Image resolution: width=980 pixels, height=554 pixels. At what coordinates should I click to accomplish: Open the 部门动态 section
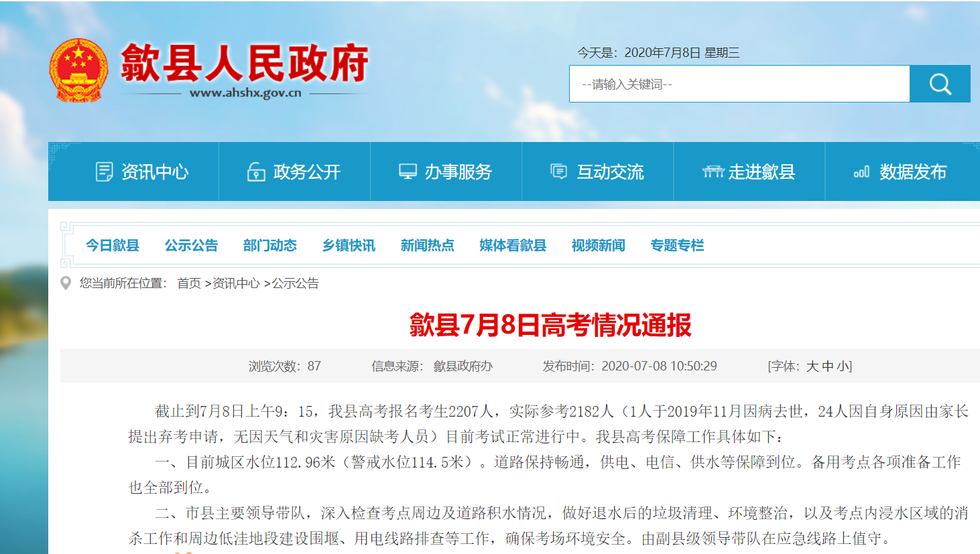270,245
